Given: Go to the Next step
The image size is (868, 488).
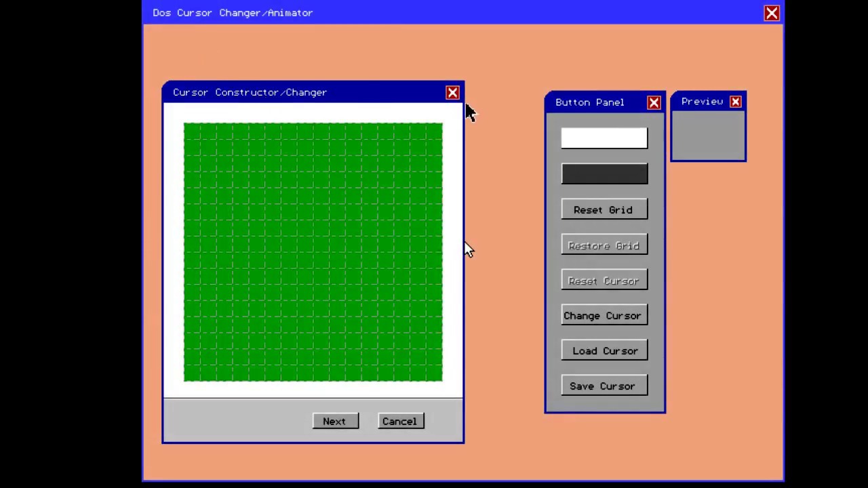Looking at the screenshot, I should (335, 421).
